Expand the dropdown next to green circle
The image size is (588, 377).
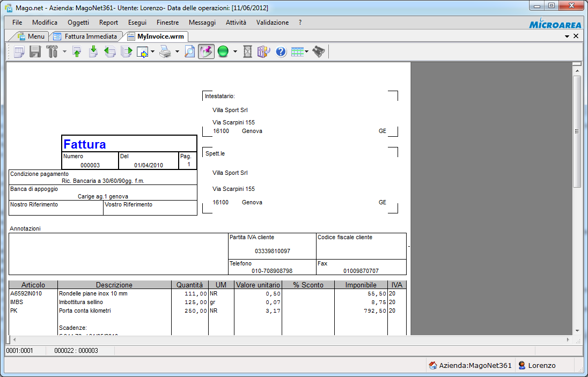tap(235, 52)
